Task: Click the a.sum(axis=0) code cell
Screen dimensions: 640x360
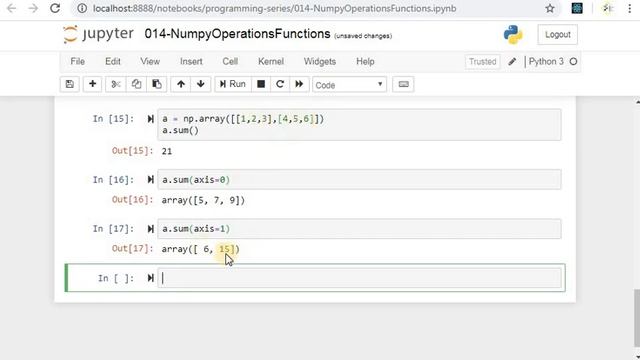Action: coord(359,180)
